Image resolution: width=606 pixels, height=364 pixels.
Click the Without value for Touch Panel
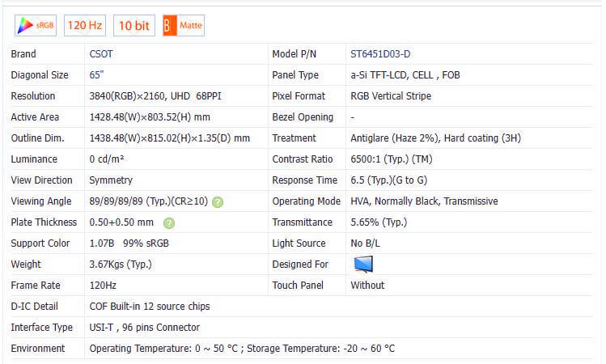click(x=367, y=286)
